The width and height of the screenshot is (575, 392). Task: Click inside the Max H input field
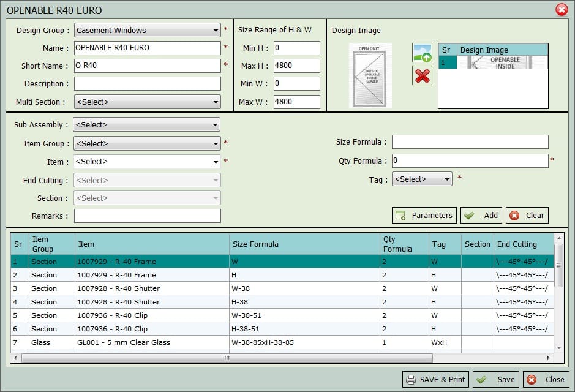click(x=296, y=66)
